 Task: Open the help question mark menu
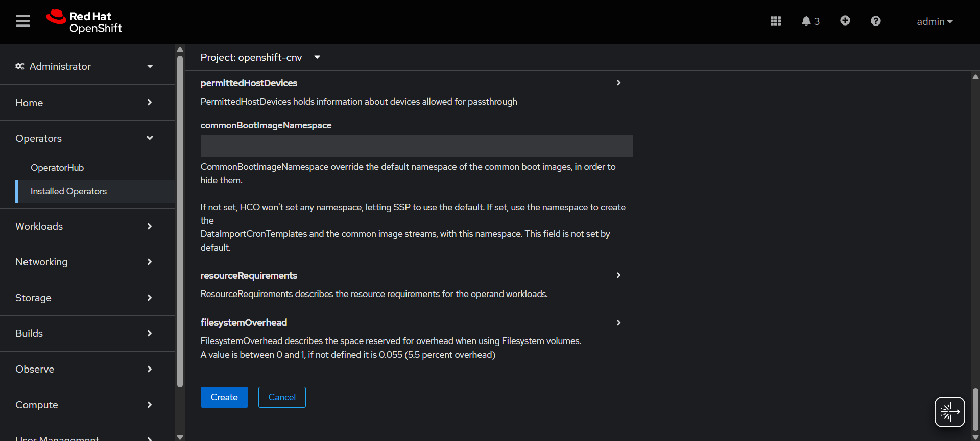click(875, 21)
